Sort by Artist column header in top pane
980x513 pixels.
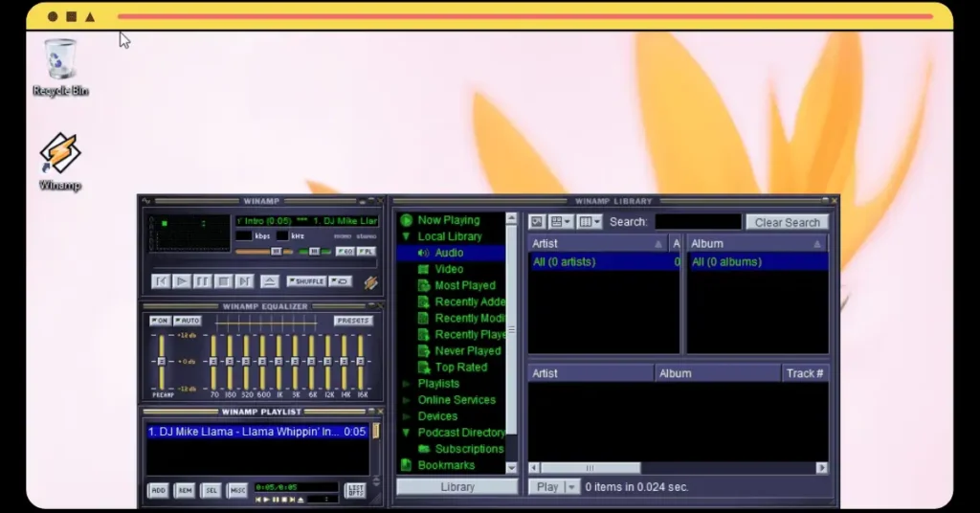point(597,244)
